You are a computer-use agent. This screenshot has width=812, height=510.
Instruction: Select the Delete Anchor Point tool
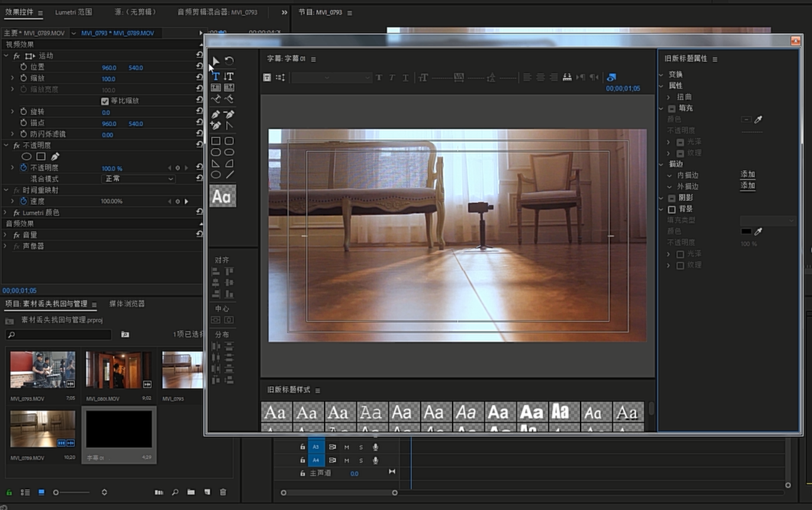click(229, 114)
